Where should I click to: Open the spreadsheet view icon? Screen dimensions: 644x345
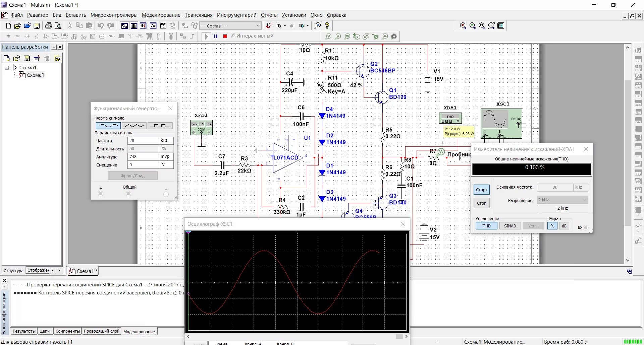[134, 26]
